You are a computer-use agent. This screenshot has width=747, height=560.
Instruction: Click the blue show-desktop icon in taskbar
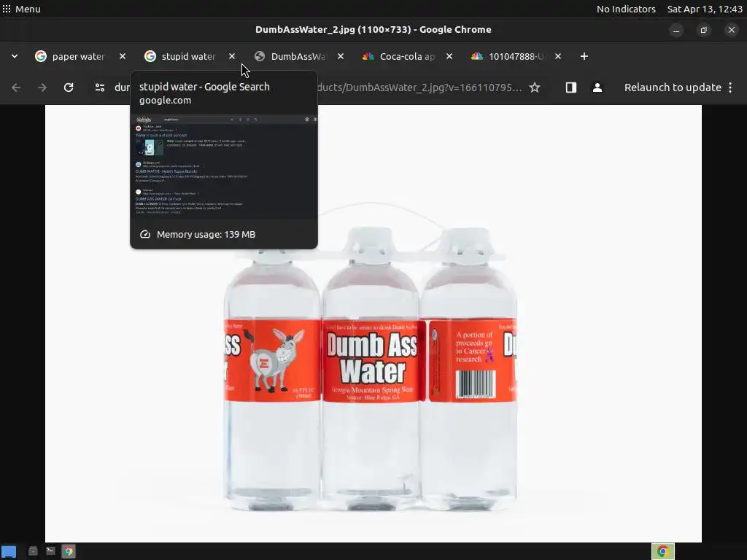(x=9, y=551)
